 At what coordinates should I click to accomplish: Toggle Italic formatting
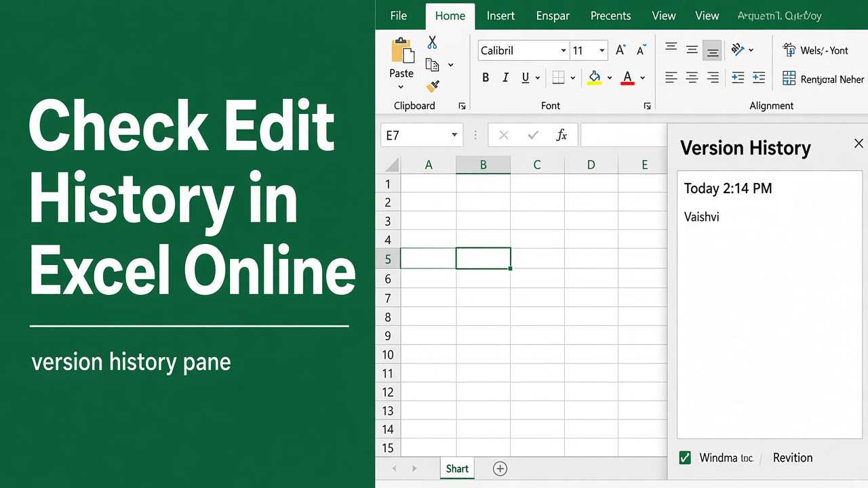tap(505, 78)
